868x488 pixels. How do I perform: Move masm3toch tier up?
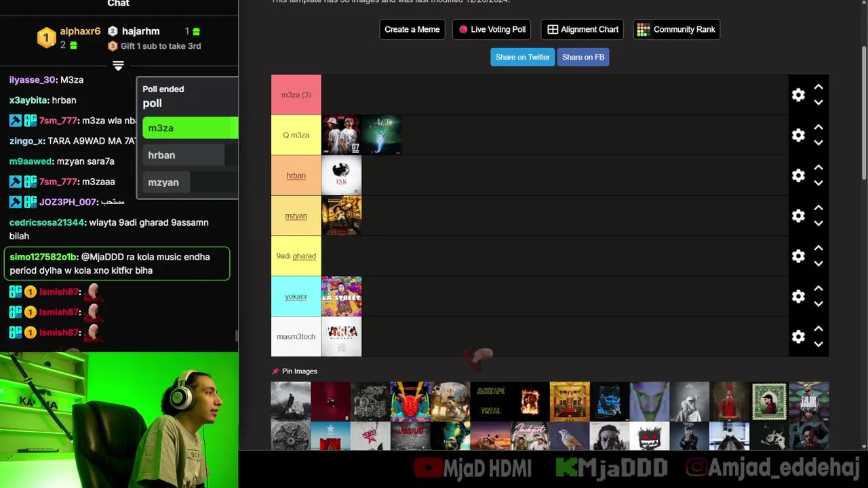(818, 329)
